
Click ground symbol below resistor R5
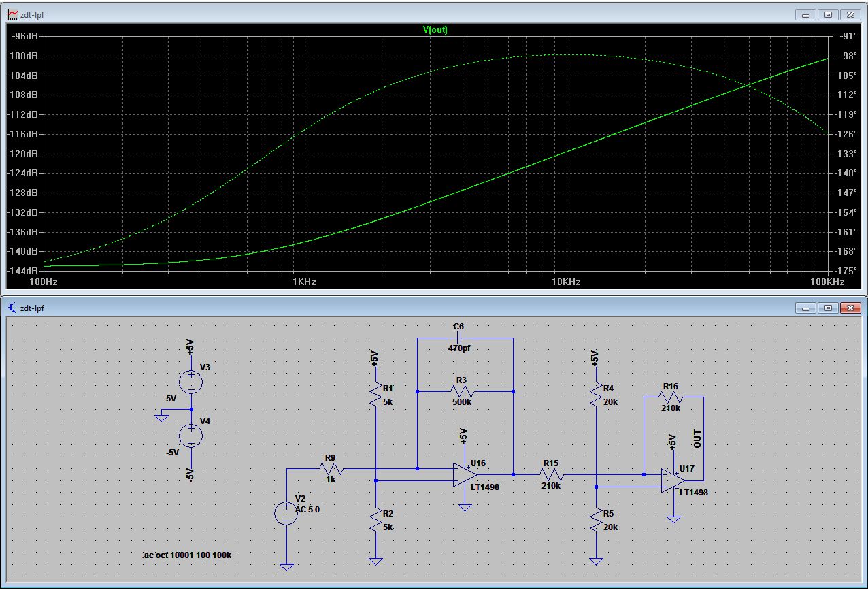(596, 561)
